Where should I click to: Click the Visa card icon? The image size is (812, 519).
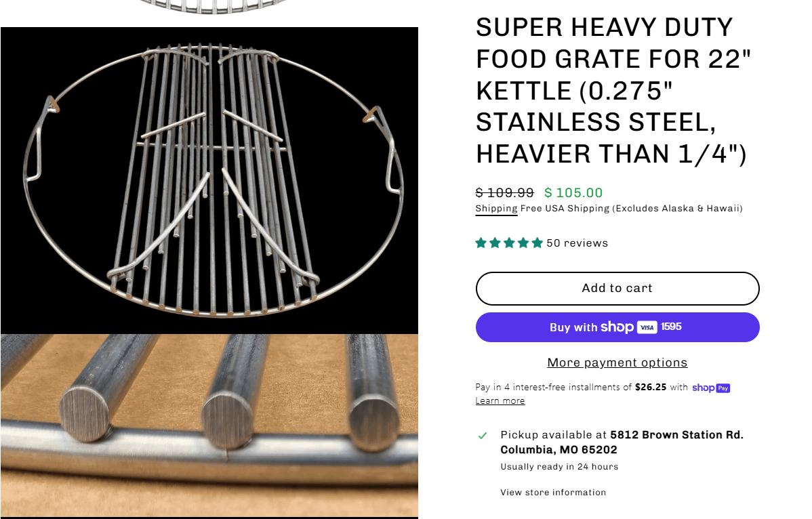pyautogui.click(x=647, y=327)
